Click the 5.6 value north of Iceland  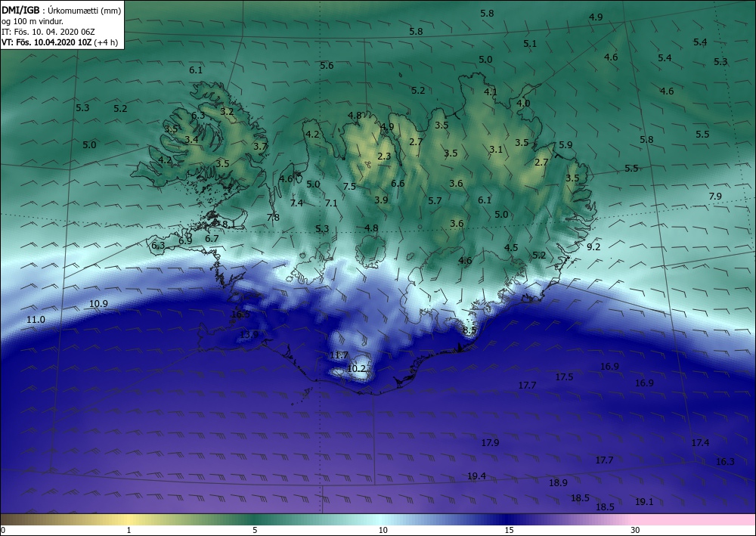click(x=327, y=66)
